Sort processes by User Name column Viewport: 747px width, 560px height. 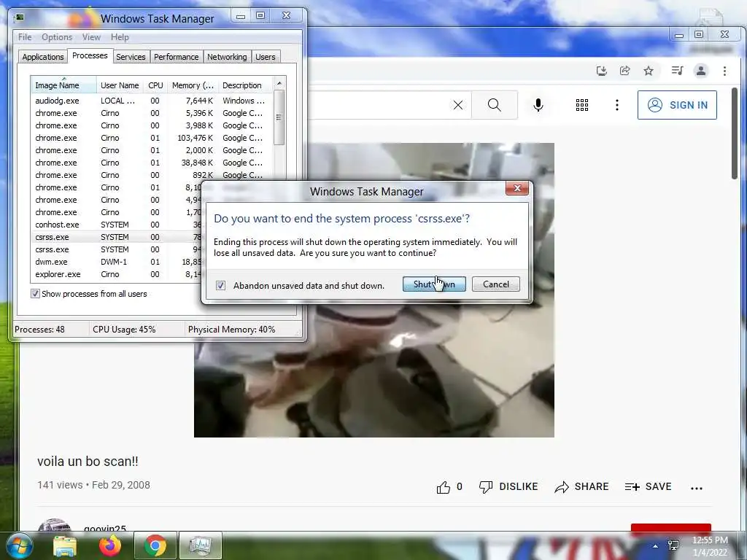(x=120, y=85)
